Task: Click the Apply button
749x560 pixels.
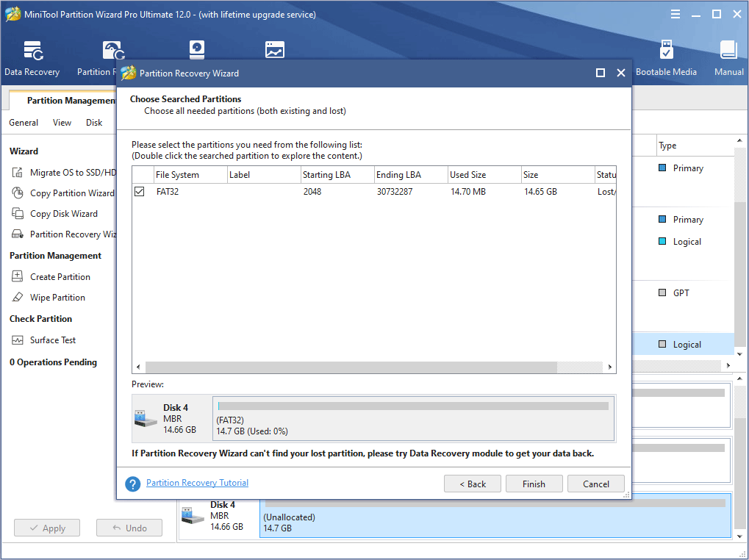Action: click(x=47, y=528)
